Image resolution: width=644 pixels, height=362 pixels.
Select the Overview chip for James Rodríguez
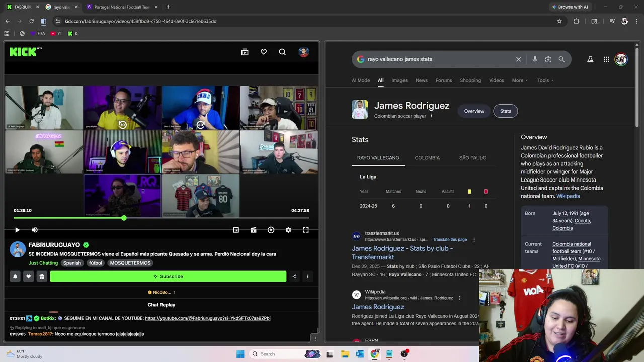(x=474, y=111)
